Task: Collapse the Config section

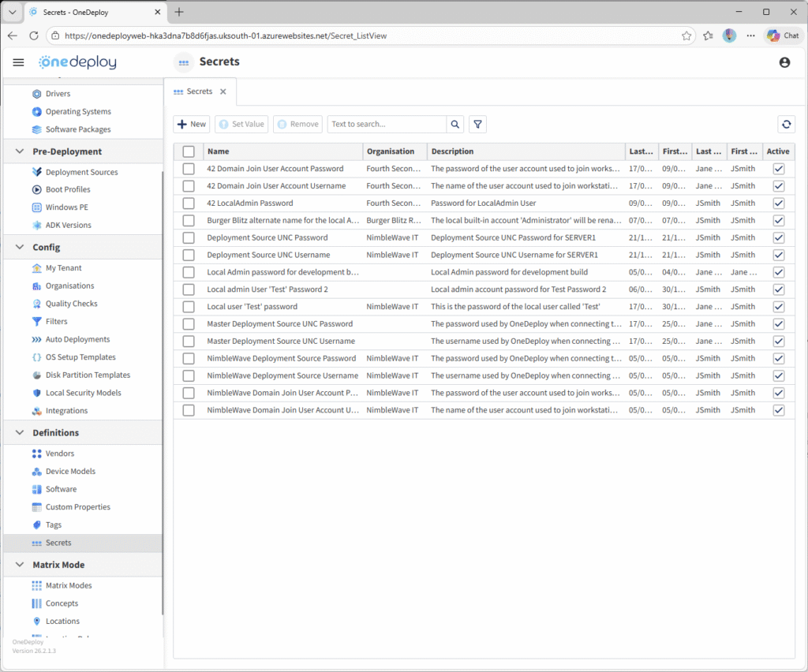Action: tap(20, 247)
